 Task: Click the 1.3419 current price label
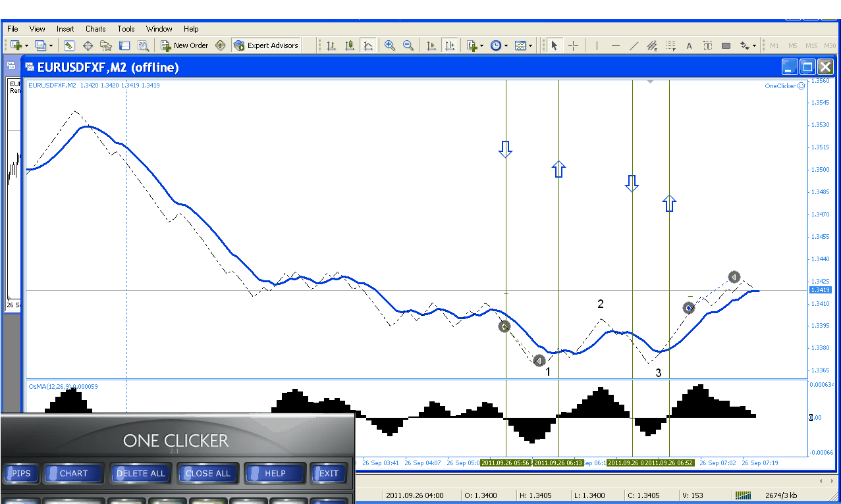pyautogui.click(x=821, y=290)
